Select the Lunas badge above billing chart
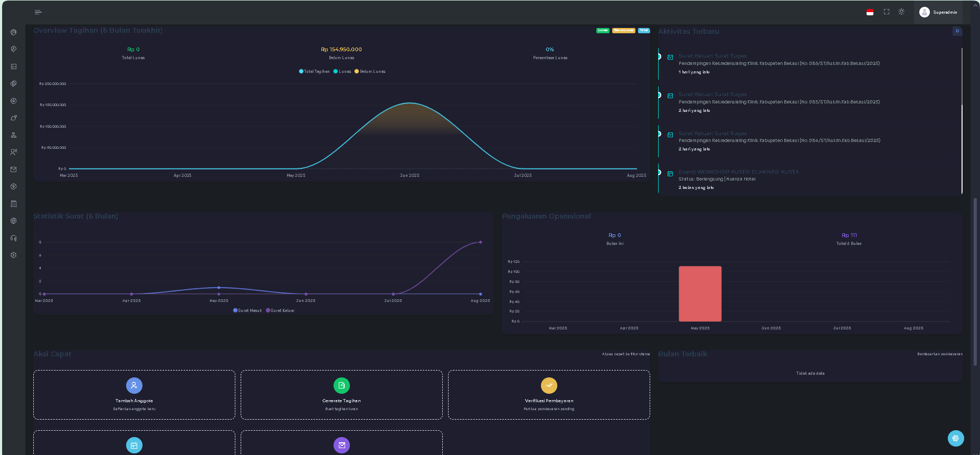This screenshot has width=980, height=455. (x=603, y=31)
